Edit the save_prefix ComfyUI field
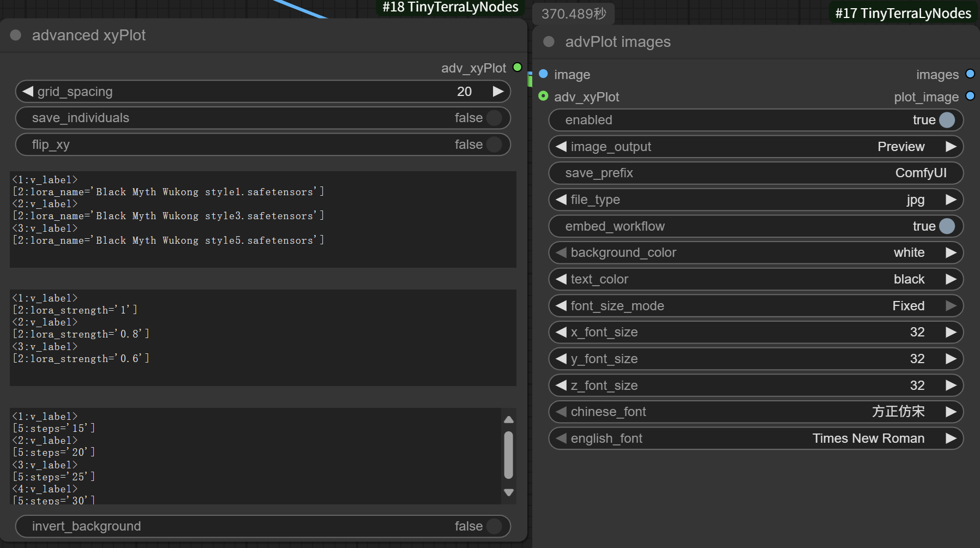Image resolution: width=980 pixels, height=548 pixels. coord(756,173)
